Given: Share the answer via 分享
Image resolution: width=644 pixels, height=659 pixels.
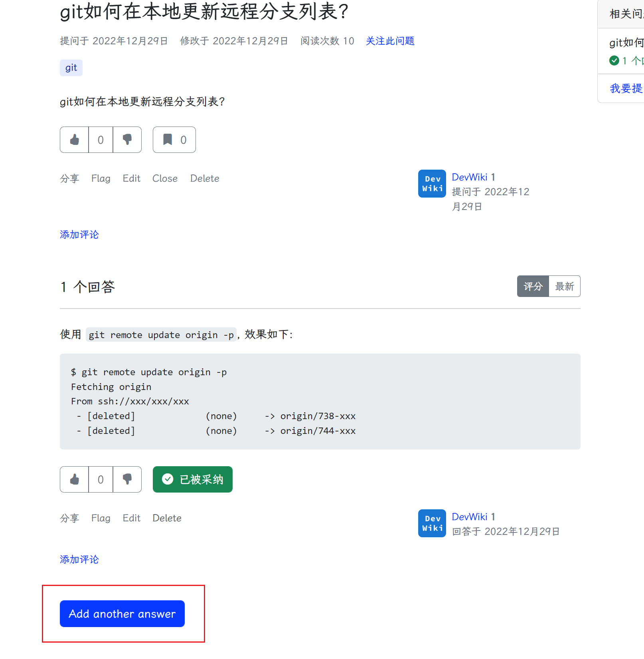Looking at the screenshot, I should (x=69, y=518).
